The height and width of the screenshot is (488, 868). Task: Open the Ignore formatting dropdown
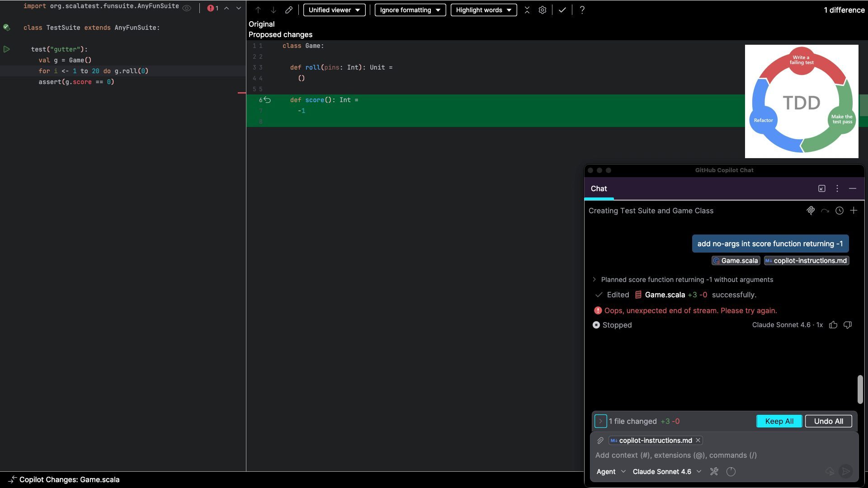[x=410, y=10]
